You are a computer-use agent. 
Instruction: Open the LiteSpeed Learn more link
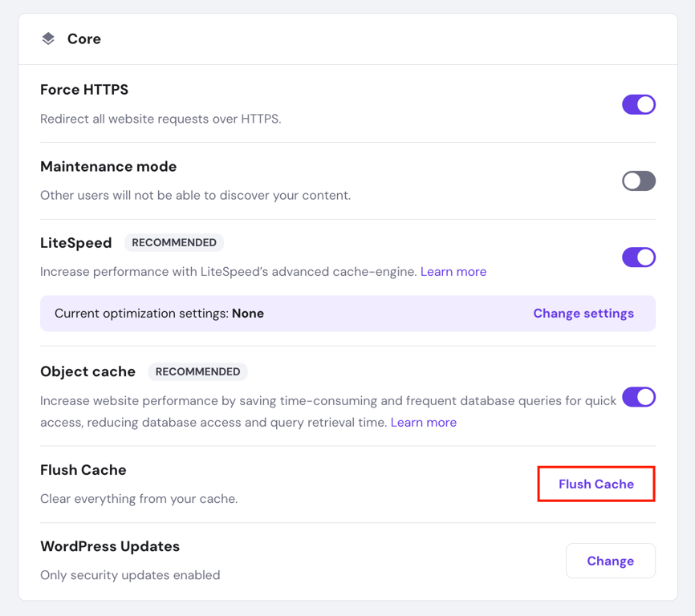click(453, 271)
